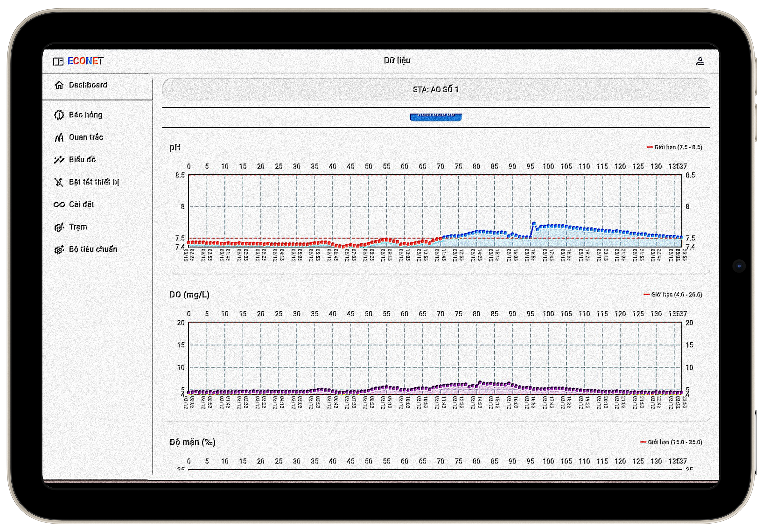Click the Bộ tiêu chuẩn icon
Viewport: 762px width, 532px height.
[x=59, y=250]
